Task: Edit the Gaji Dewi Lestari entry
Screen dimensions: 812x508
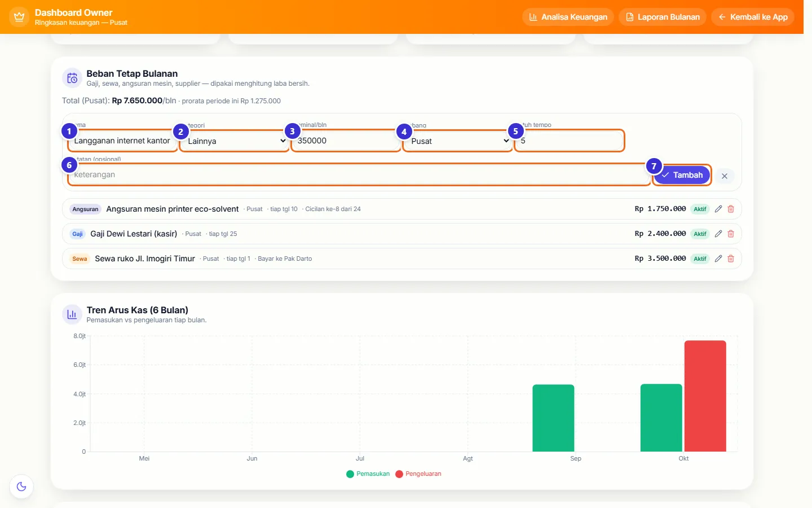Action: coord(718,234)
